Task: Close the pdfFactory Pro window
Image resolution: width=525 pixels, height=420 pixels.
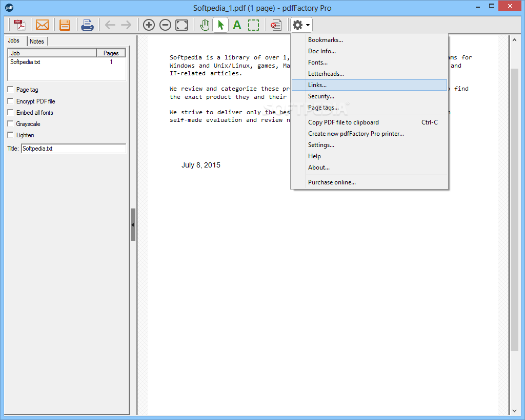Action: pyautogui.click(x=510, y=6)
